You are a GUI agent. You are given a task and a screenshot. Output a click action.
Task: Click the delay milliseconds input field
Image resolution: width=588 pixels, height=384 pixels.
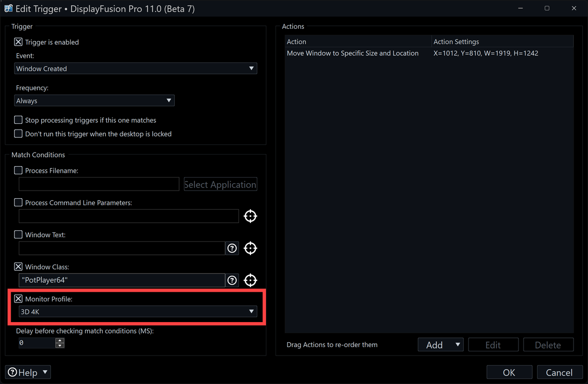(x=37, y=343)
